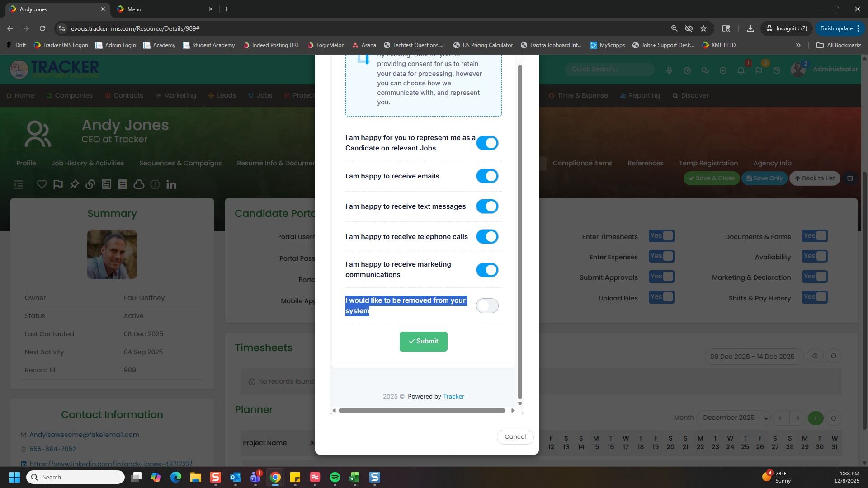868x488 pixels.
Task: Click the Cancel button in the dialog
Action: point(515,437)
